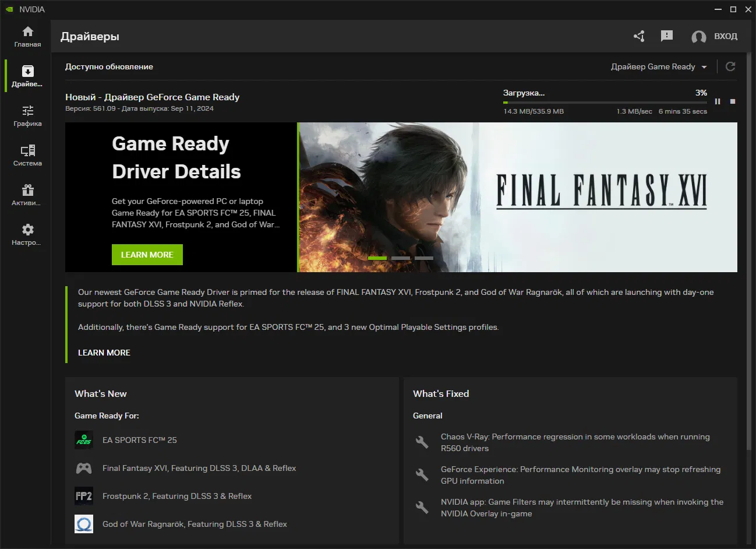Go to the Главная home section
Viewport: 756px width, 549px height.
point(27,37)
